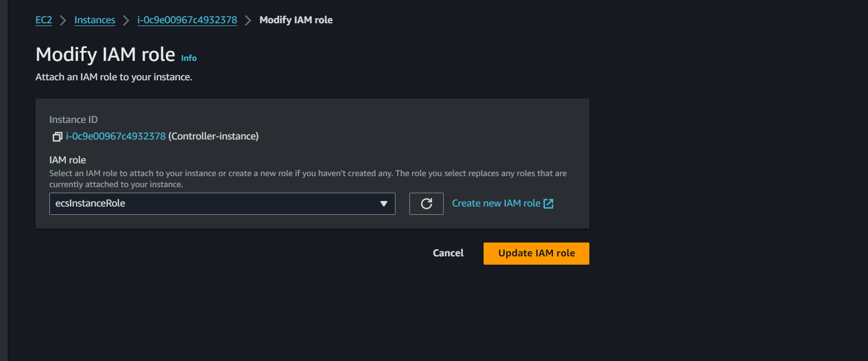This screenshot has width=868, height=361.
Task: Open the instance ID breadcrumb link
Action: (x=187, y=20)
